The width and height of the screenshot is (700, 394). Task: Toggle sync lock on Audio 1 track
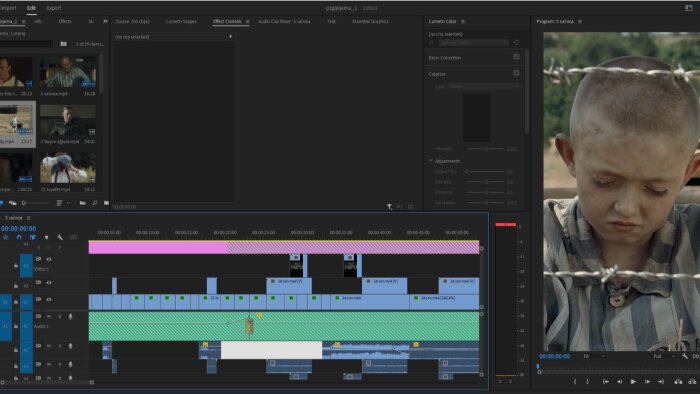click(38, 316)
